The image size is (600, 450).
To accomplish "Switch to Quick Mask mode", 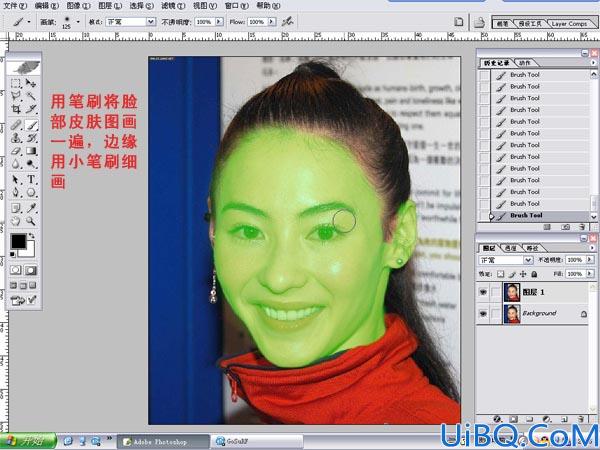I will coord(31,270).
